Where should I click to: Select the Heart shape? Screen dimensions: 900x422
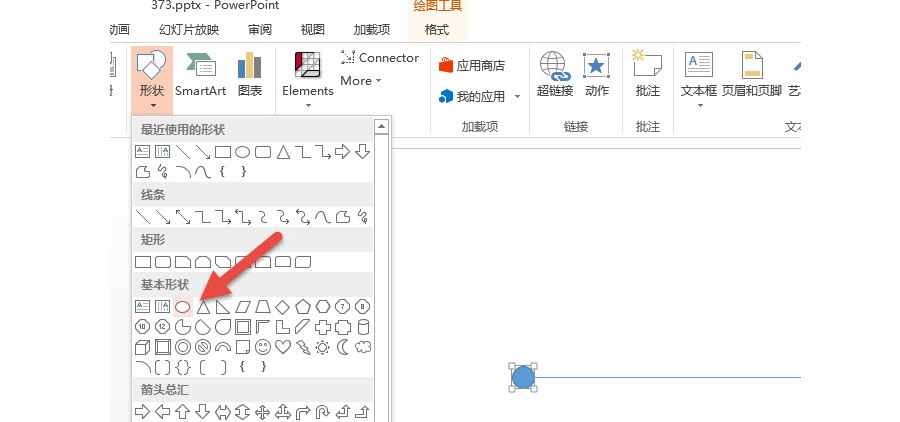click(x=283, y=347)
